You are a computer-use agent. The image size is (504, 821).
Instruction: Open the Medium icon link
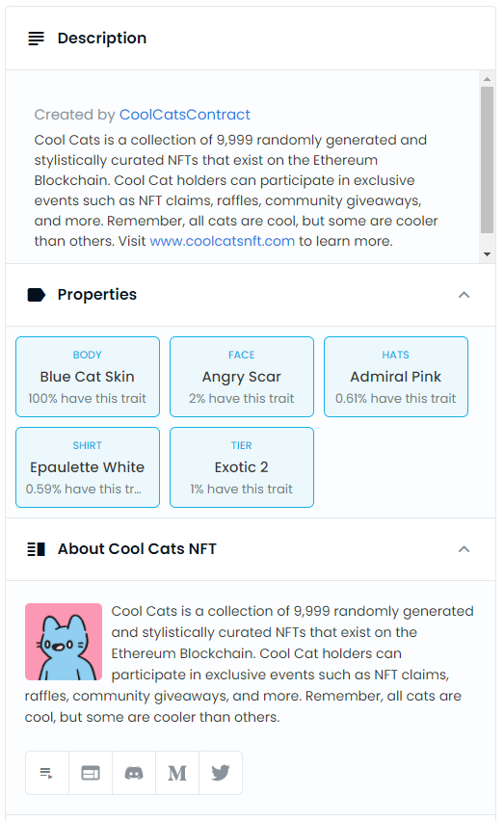tap(177, 773)
